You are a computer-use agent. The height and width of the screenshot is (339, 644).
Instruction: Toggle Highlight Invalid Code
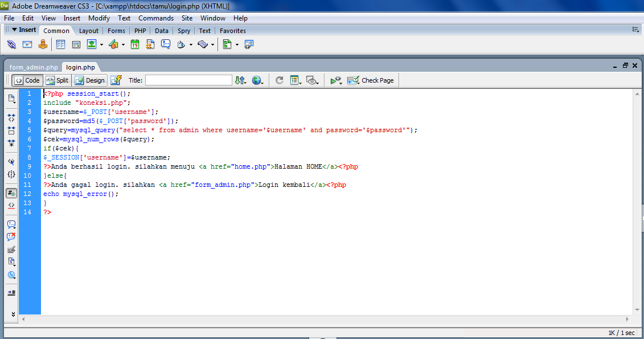tap(11, 206)
